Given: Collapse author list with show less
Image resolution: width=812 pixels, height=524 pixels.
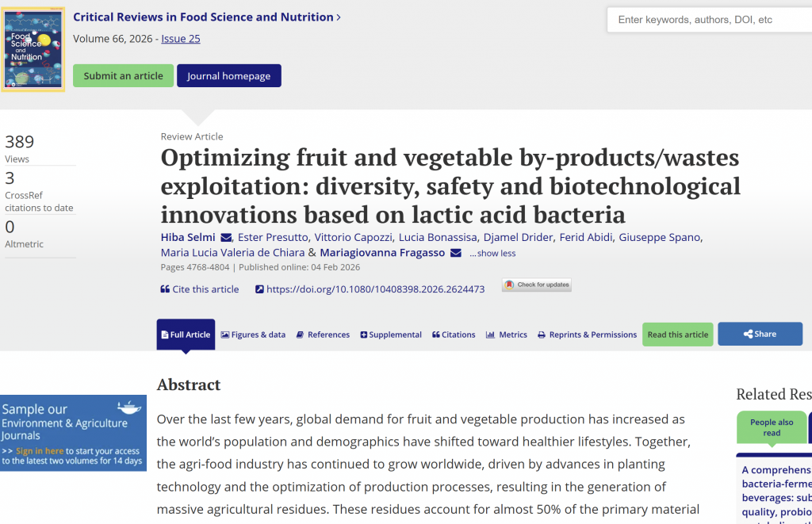Looking at the screenshot, I should (x=492, y=253).
